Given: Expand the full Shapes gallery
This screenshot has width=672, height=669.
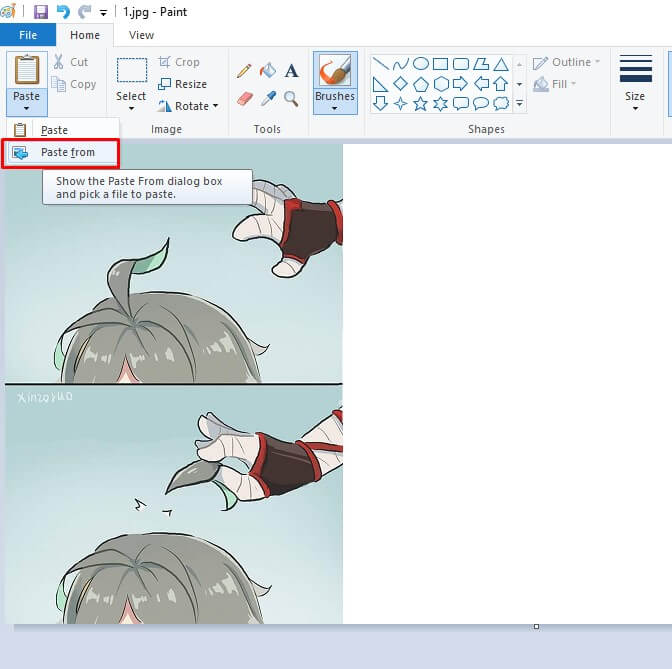Looking at the screenshot, I should coord(519,103).
